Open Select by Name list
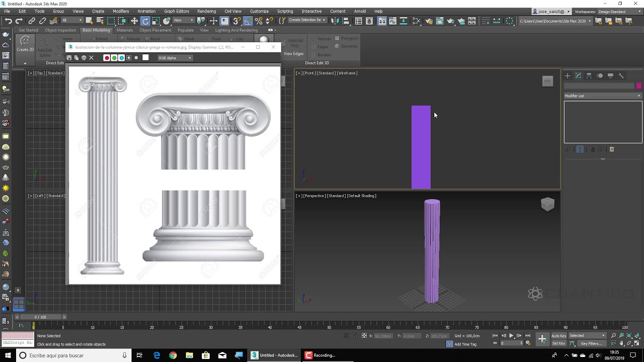This screenshot has height=362, width=644. coord(100,21)
